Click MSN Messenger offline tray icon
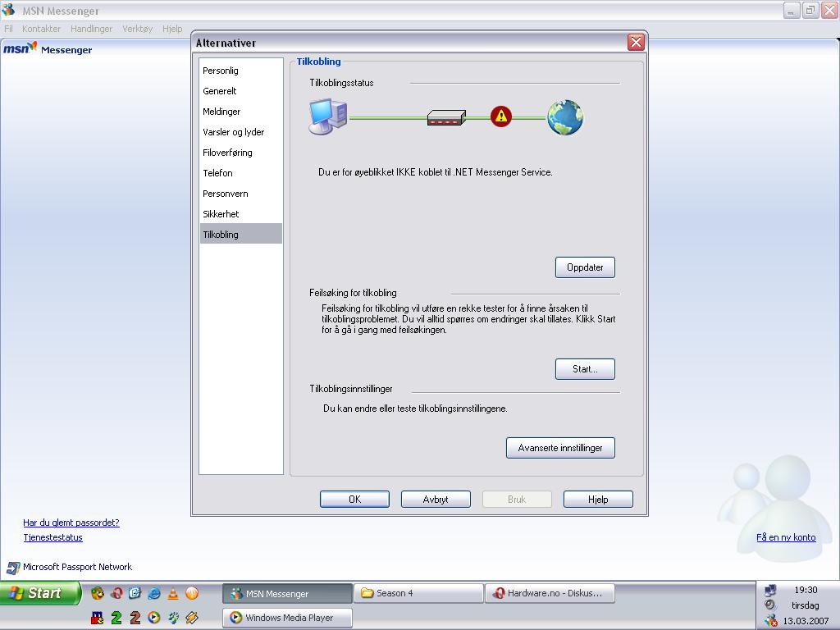The width and height of the screenshot is (840, 630). (x=771, y=620)
